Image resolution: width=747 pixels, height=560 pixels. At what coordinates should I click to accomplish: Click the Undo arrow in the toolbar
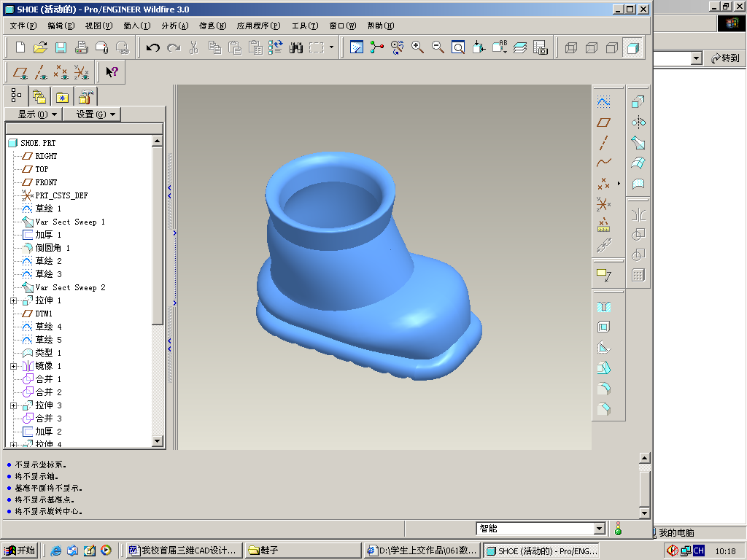[152, 47]
